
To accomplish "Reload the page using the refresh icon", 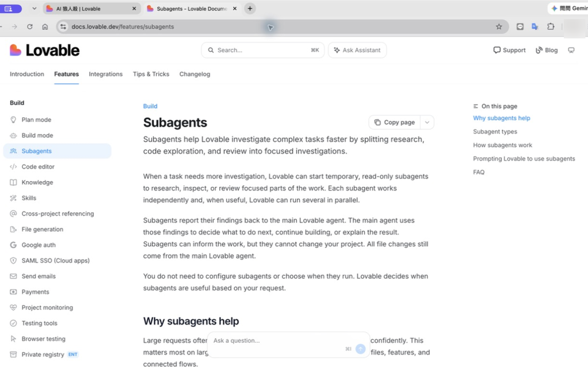I will coord(30,26).
